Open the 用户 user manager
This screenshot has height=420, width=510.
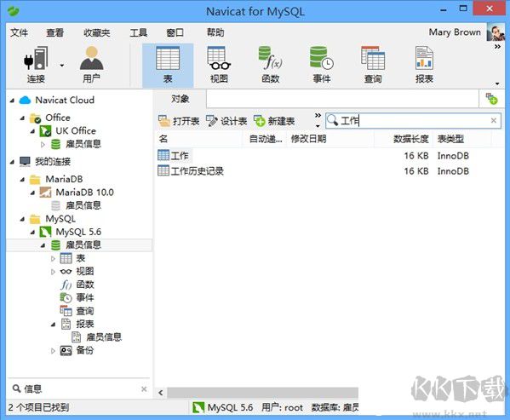pos(91,65)
